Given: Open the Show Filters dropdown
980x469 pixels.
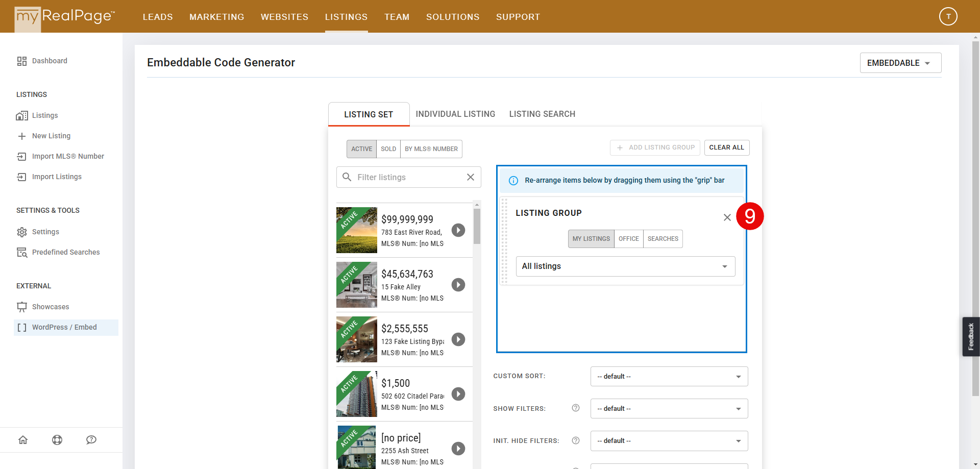Looking at the screenshot, I should pos(669,409).
